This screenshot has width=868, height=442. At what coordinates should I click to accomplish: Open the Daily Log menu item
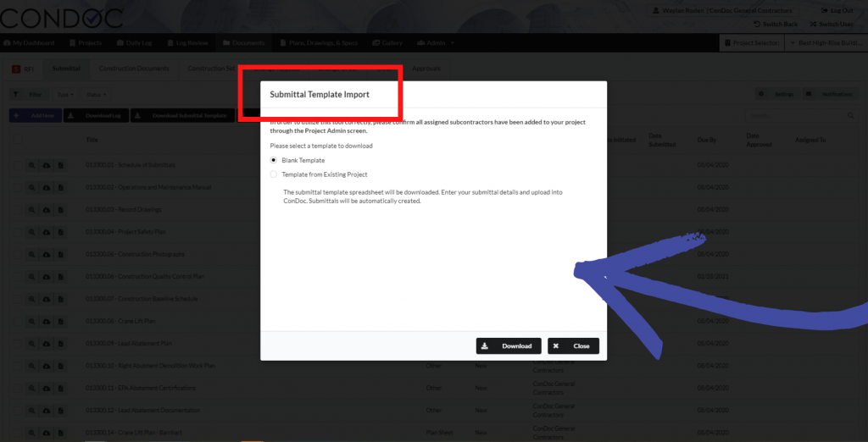click(x=134, y=42)
